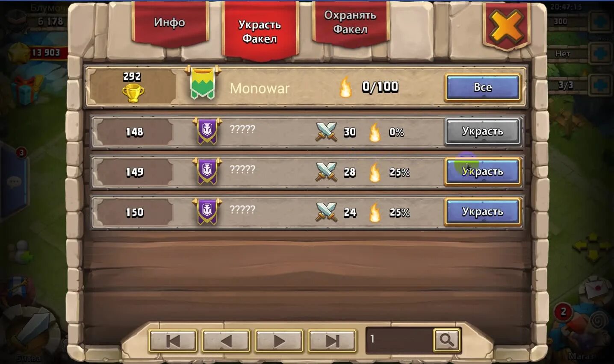614x364 pixels.
Task: Focus the page number input field
Action: point(399,340)
